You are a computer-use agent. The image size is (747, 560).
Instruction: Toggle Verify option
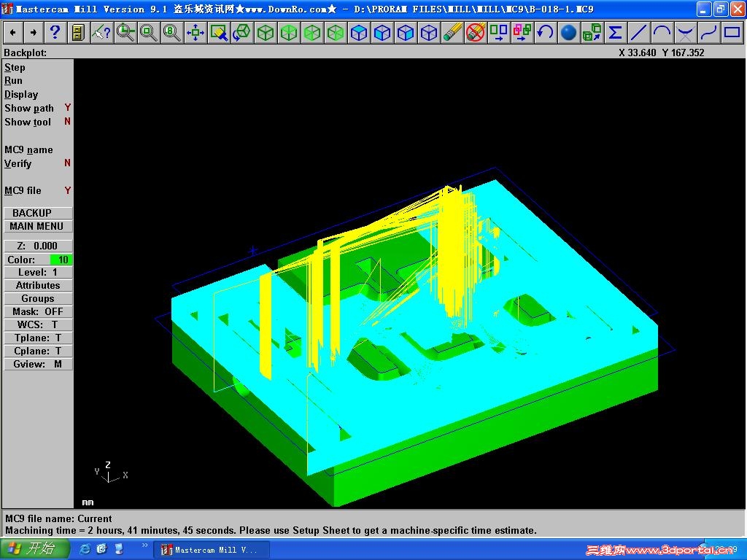click(37, 163)
